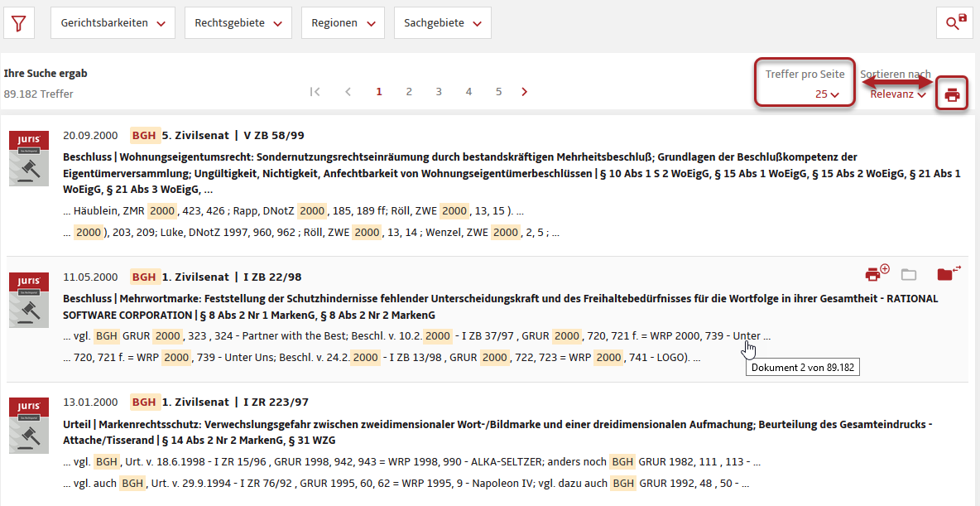Click red folder transfer icon
Image resolution: width=980 pixels, height=506 pixels.
948,274
